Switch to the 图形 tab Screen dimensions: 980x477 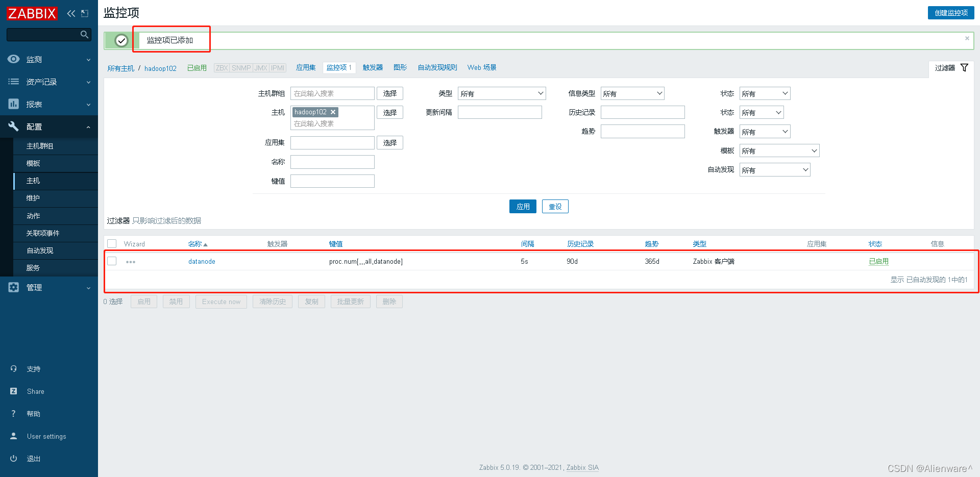[400, 67]
